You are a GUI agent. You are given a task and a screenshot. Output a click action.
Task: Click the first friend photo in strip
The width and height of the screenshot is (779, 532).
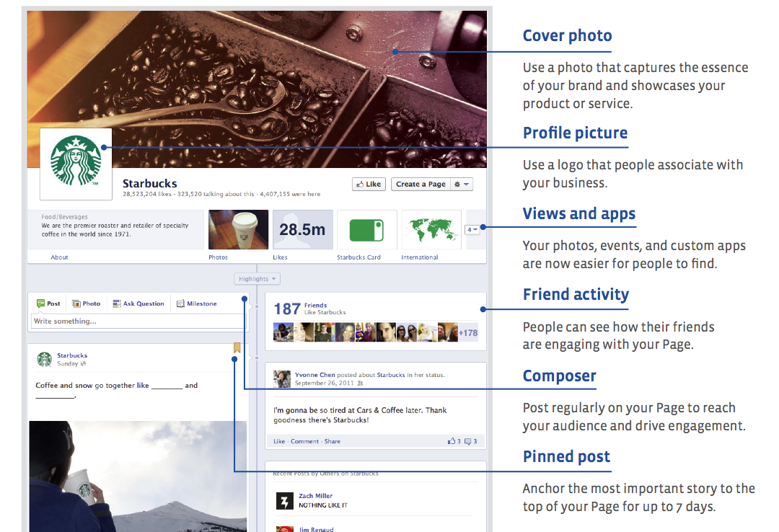click(x=283, y=332)
